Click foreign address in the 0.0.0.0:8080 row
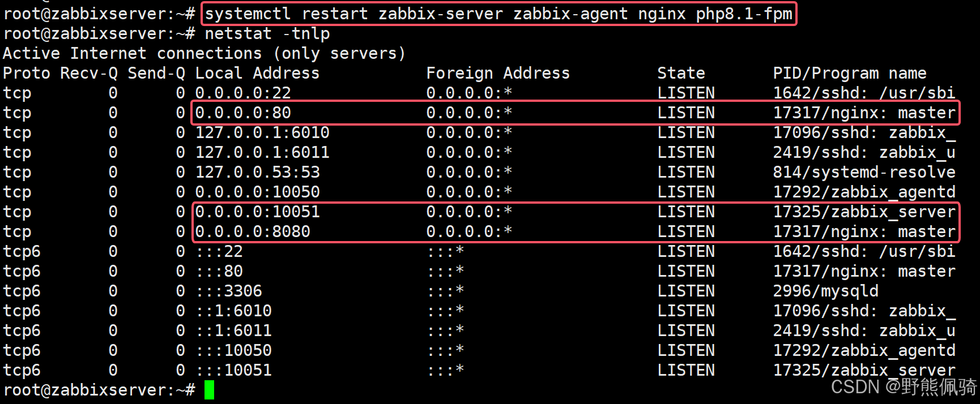 469,231
